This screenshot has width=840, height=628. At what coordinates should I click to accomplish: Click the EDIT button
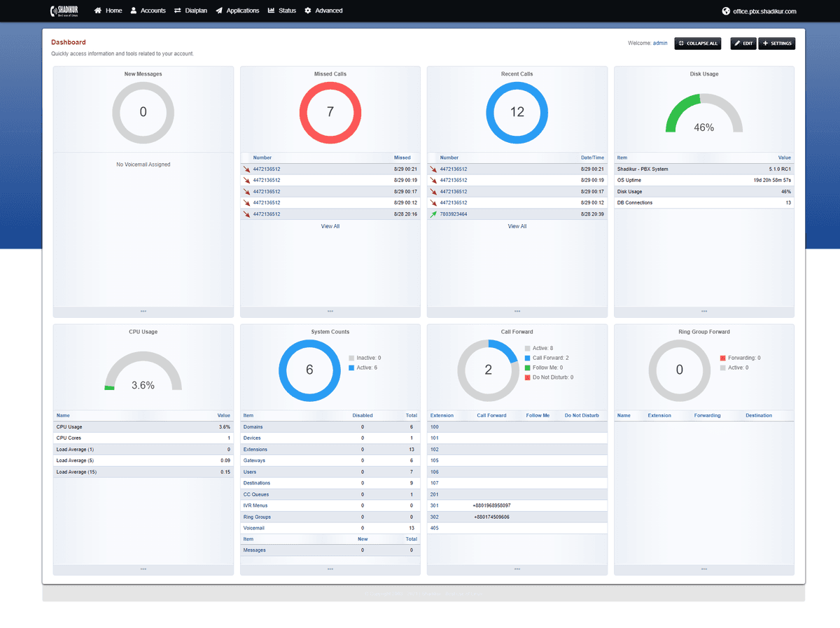click(743, 43)
